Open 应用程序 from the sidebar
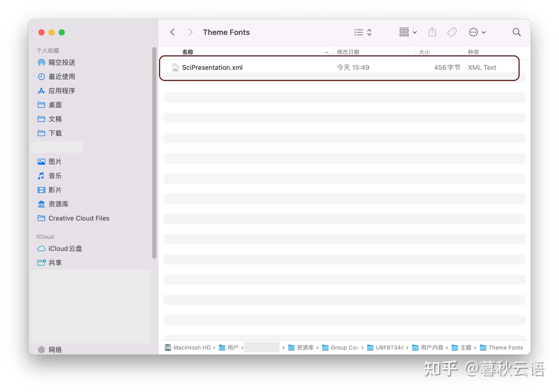 61,91
